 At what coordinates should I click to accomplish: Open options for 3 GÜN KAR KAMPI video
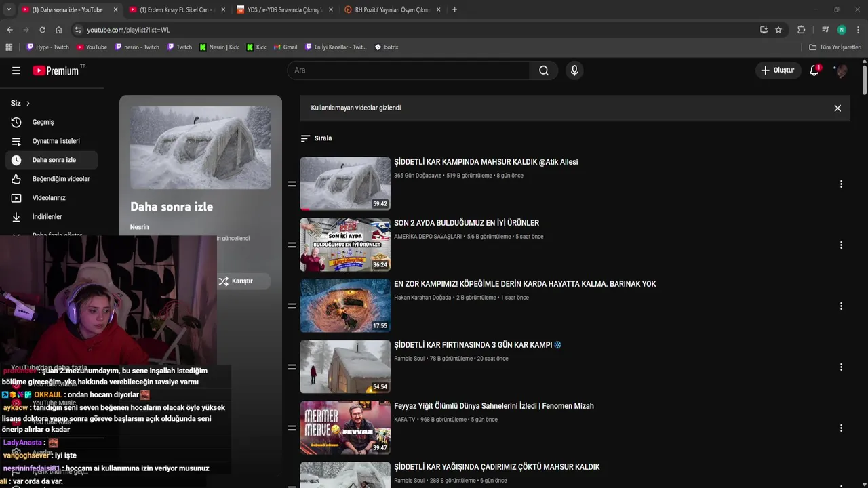point(841,367)
